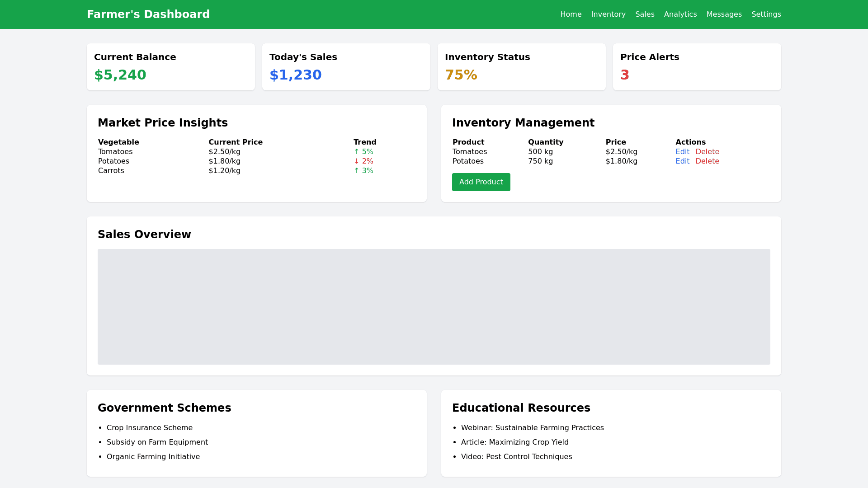Viewport: 868px width, 488px height.
Task: Open Subsidy on Farm Equipment item
Action: click(x=157, y=442)
